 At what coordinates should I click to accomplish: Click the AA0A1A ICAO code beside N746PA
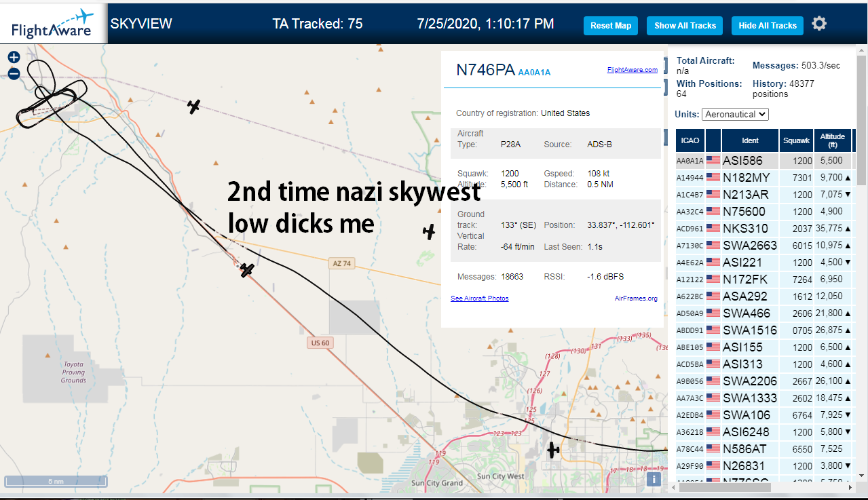[534, 72]
